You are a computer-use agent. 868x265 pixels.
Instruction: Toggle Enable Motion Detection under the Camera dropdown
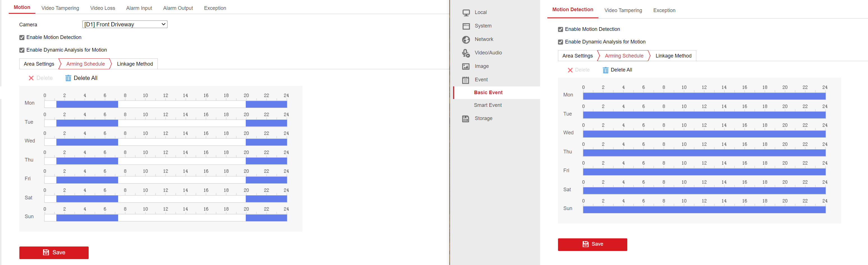22,38
